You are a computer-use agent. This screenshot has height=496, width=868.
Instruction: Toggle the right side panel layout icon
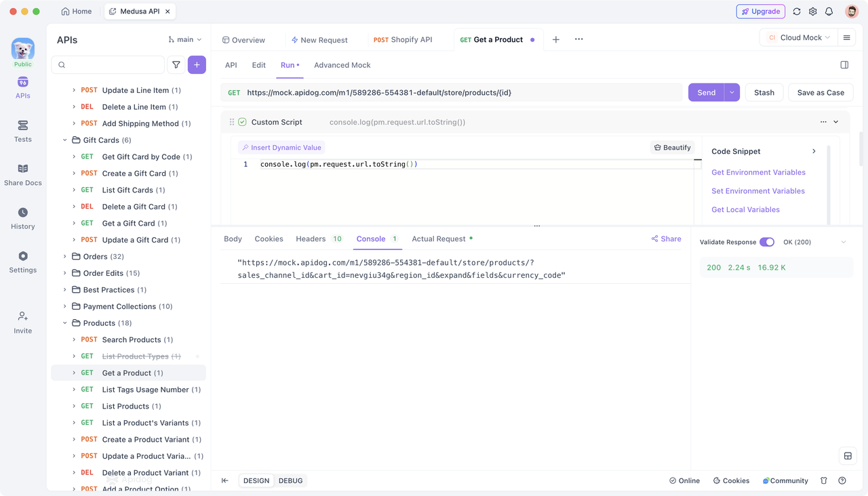(x=844, y=65)
